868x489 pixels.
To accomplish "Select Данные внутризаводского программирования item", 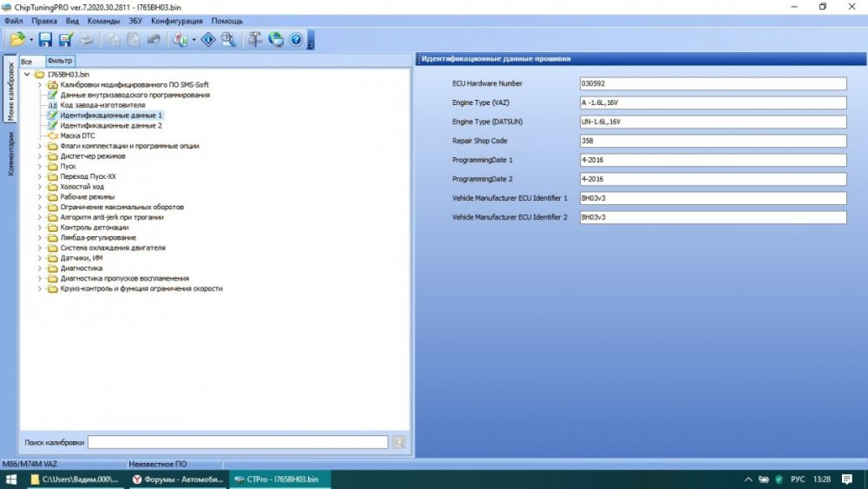I will pos(135,95).
